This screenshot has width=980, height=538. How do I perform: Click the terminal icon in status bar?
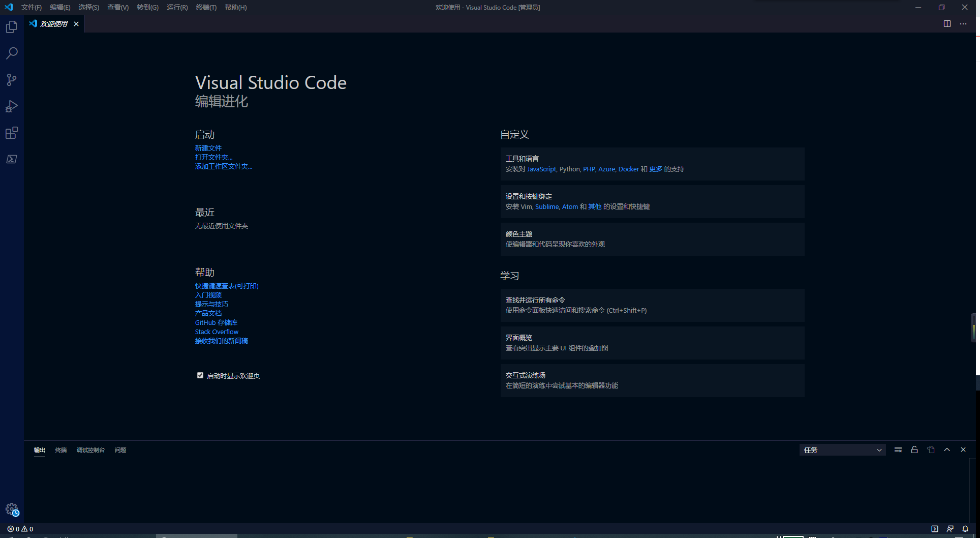tap(935, 529)
